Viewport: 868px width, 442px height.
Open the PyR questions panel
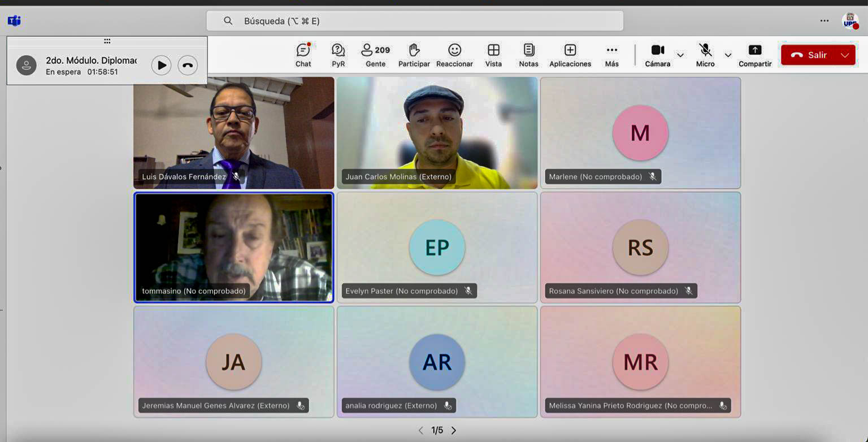[x=338, y=55]
